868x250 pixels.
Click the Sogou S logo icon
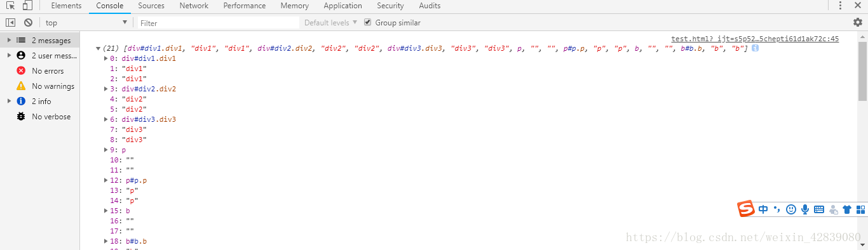coord(746,209)
